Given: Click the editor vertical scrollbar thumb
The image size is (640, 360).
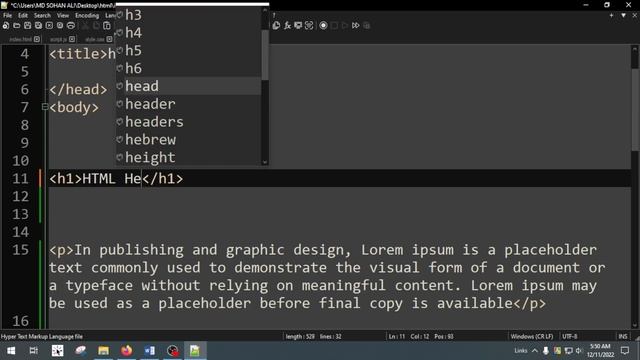Looking at the screenshot, I should click(x=635, y=109).
